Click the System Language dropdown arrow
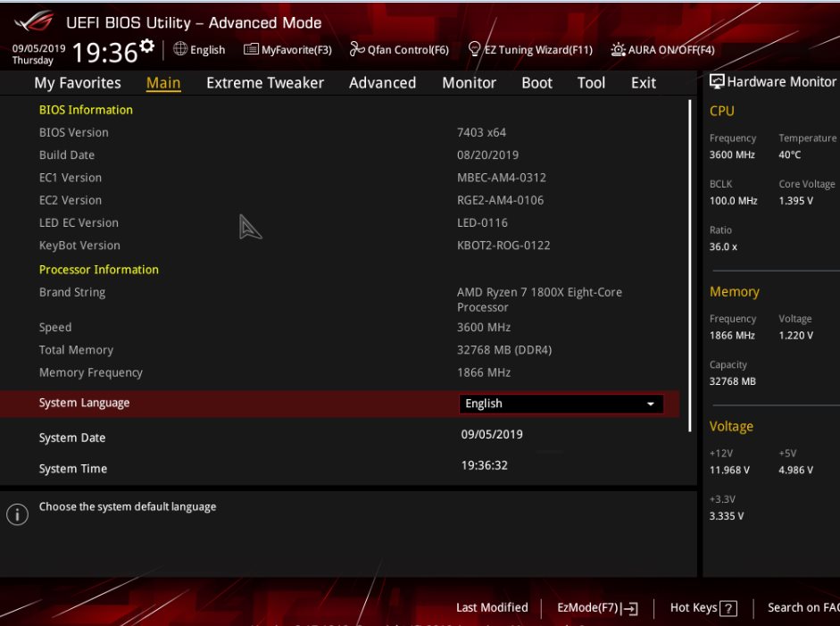 651,404
